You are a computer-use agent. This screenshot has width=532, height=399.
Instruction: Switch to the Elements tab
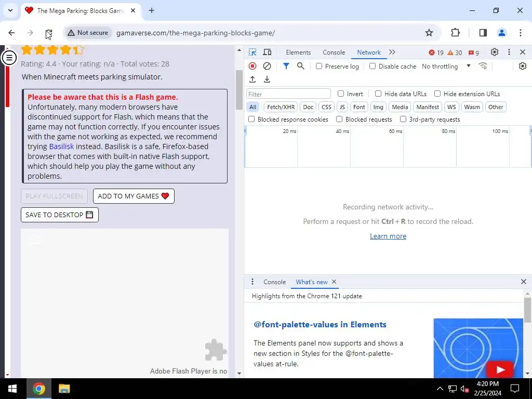pyautogui.click(x=298, y=52)
